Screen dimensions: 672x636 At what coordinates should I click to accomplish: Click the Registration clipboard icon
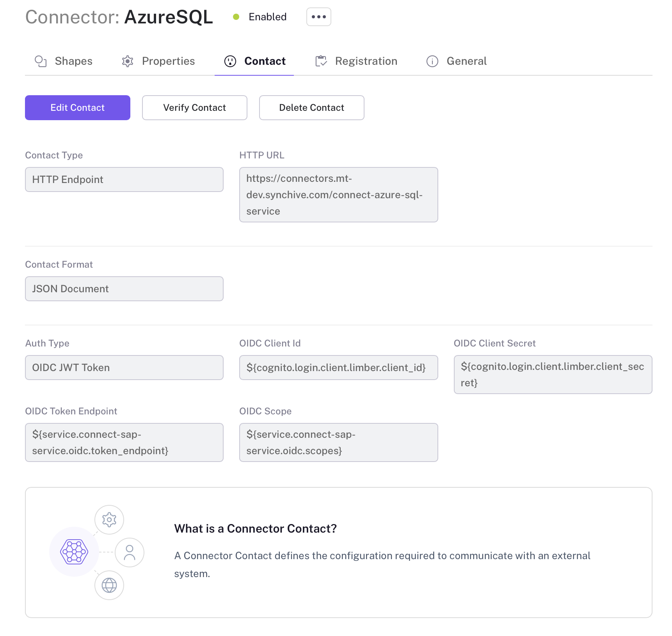click(321, 61)
